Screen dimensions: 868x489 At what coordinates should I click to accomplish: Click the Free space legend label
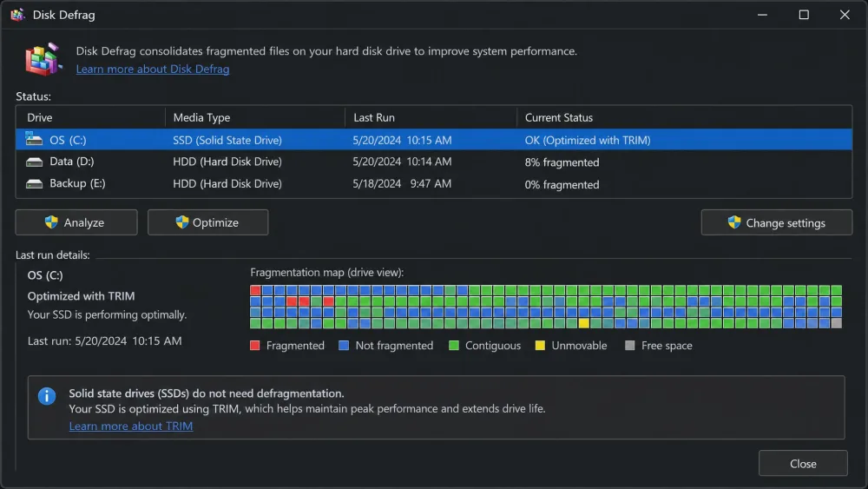[x=667, y=346]
